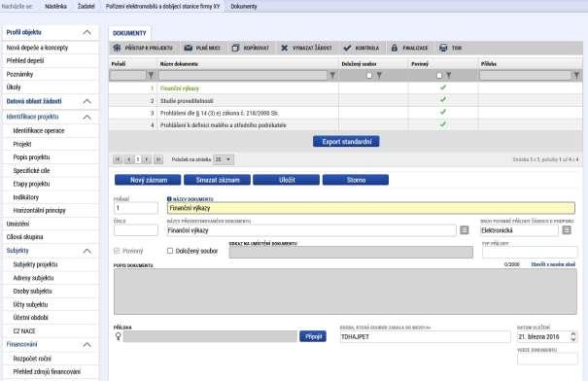Open Popis projektu in sidebar

[31, 157]
